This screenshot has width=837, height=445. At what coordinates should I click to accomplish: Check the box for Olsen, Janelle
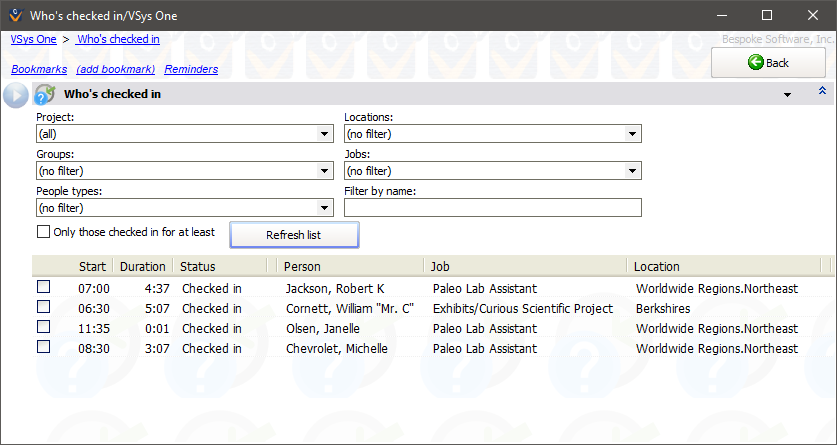(x=43, y=328)
